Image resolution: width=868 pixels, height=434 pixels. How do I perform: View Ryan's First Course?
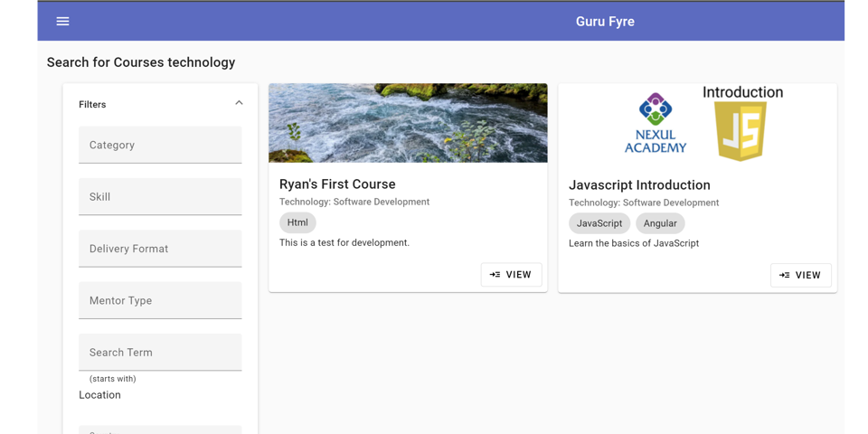[511, 275]
